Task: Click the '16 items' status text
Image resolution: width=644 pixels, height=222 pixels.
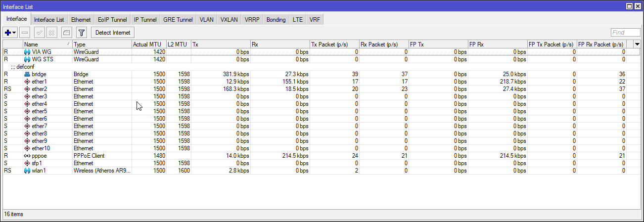Action: (x=13, y=214)
